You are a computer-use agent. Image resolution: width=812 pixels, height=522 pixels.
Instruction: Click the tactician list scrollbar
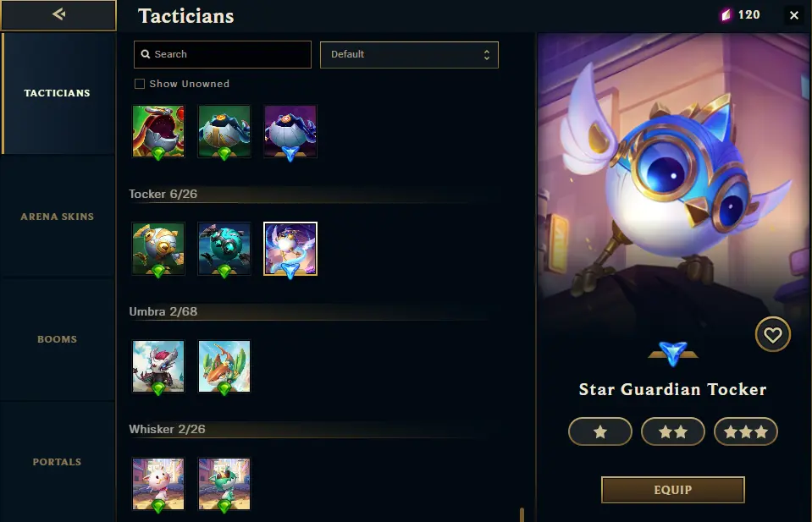(x=522, y=514)
